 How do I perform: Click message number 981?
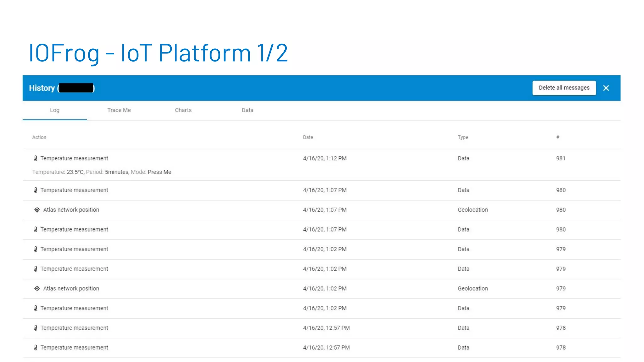(x=561, y=158)
